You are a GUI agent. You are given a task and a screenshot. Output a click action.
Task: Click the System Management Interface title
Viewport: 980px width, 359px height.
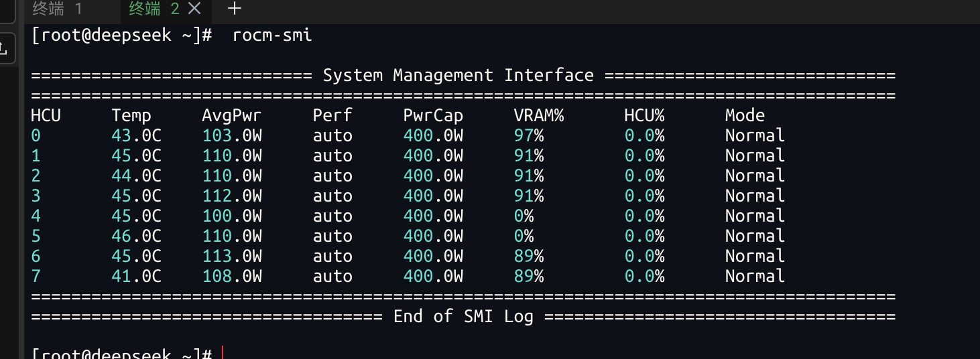point(458,75)
